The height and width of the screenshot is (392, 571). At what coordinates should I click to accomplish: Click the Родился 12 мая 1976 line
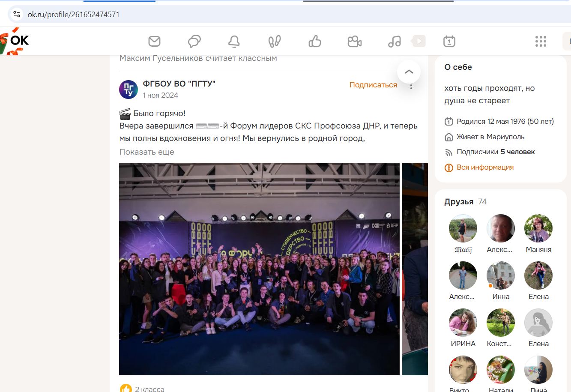coord(505,121)
